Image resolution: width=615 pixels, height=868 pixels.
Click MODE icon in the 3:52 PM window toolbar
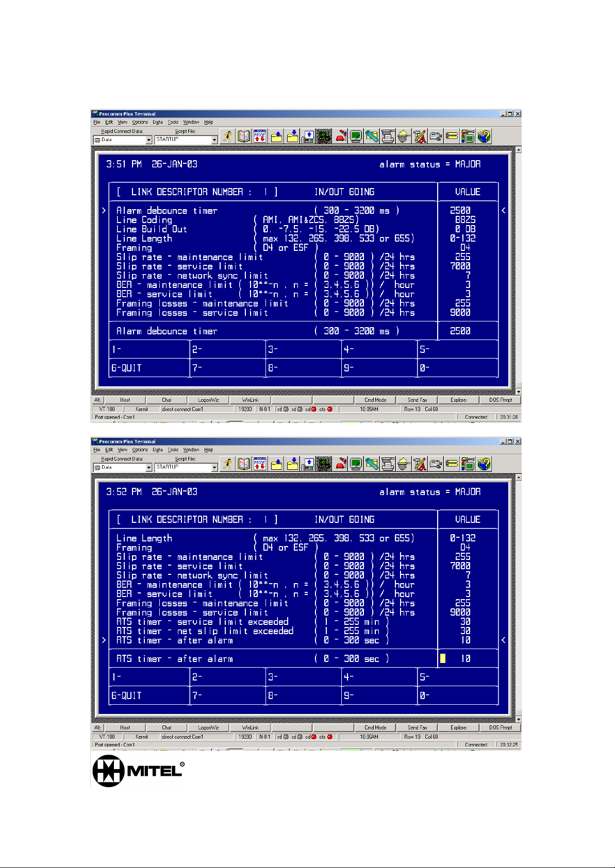click(260, 464)
